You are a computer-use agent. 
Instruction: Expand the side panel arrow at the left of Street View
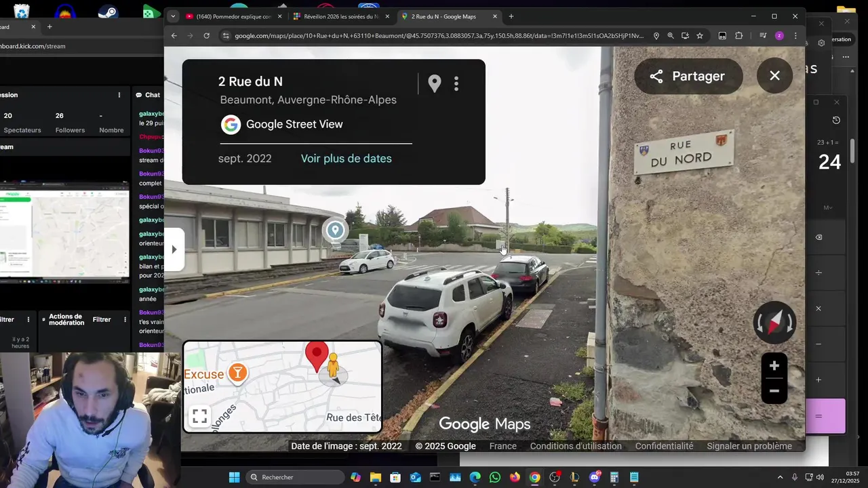pyautogui.click(x=174, y=249)
